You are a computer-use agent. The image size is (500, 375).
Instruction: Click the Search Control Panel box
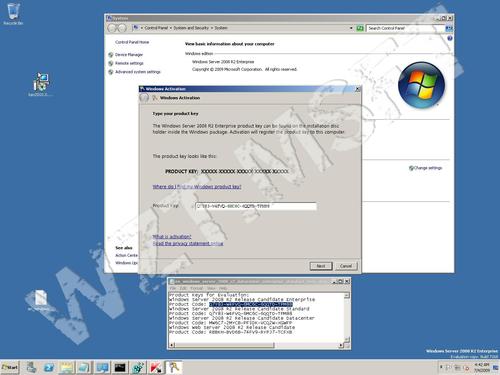(x=405, y=28)
